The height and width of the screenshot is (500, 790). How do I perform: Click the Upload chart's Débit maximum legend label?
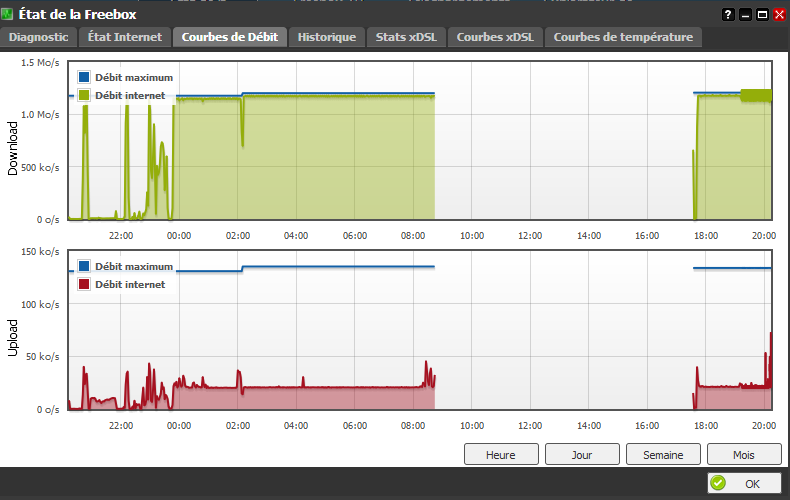pyautogui.click(x=134, y=267)
